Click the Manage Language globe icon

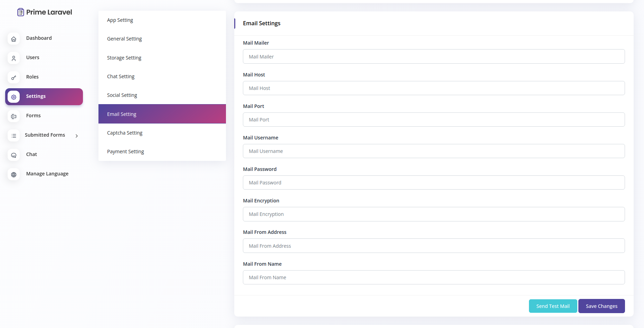(x=13, y=174)
